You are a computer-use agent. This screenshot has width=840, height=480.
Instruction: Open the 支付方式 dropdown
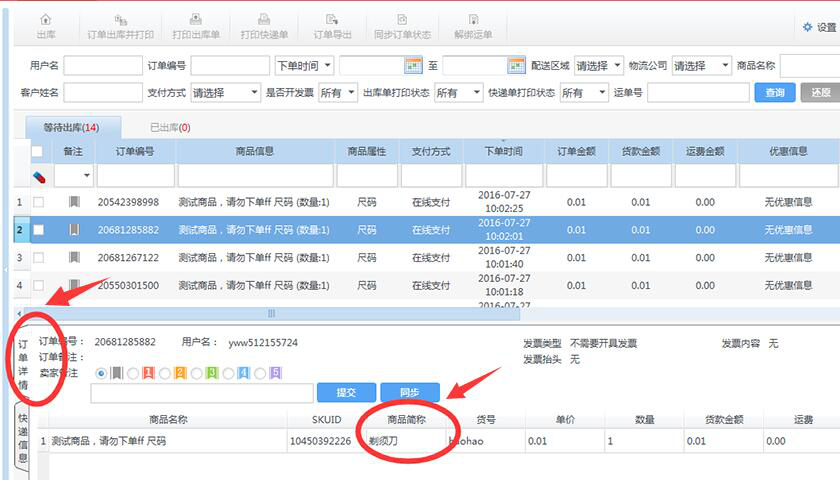pyautogui.click(x=226, y=93)
